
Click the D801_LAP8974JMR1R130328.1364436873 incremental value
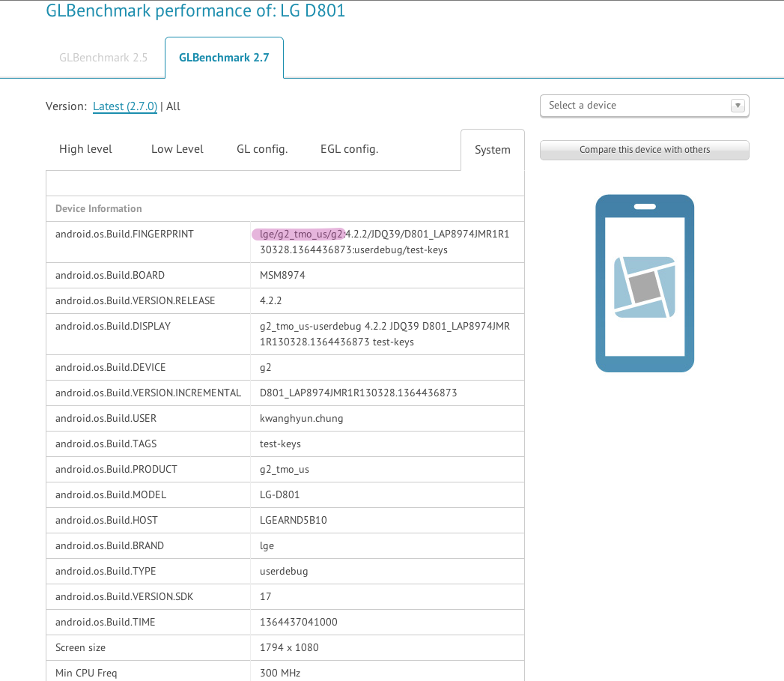click(x=359, y=393)
